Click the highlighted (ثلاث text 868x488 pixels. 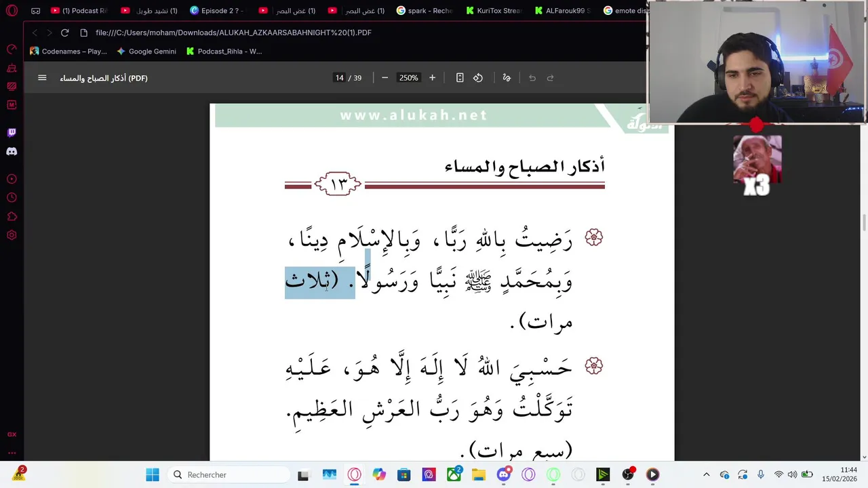pos(312,282)
